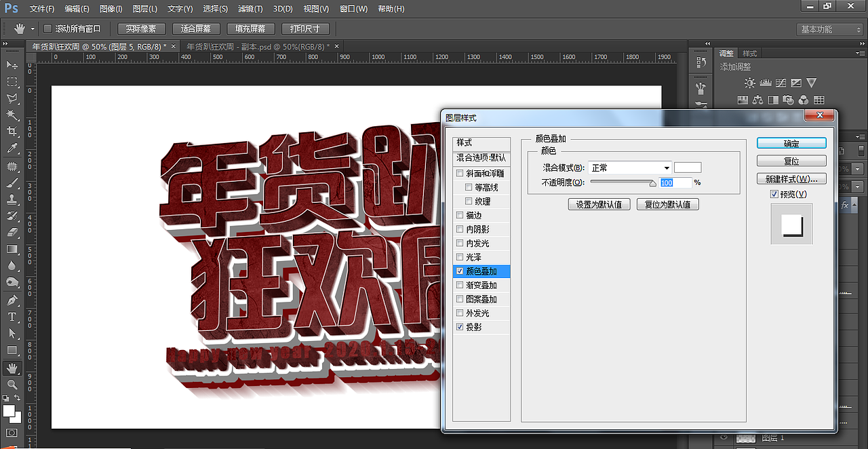The image size is (868, 449).
Task: Toggle the 预览 preview checkbox
Action: [776, 193]
